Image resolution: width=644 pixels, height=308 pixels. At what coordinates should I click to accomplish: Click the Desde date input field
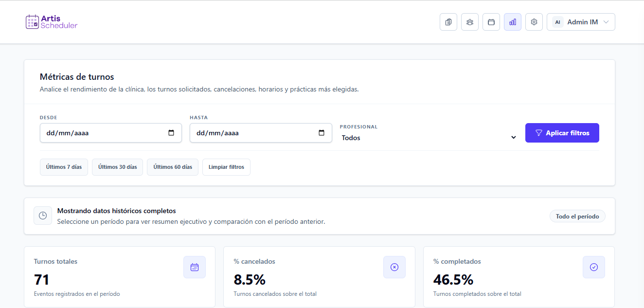pos(111,133)
